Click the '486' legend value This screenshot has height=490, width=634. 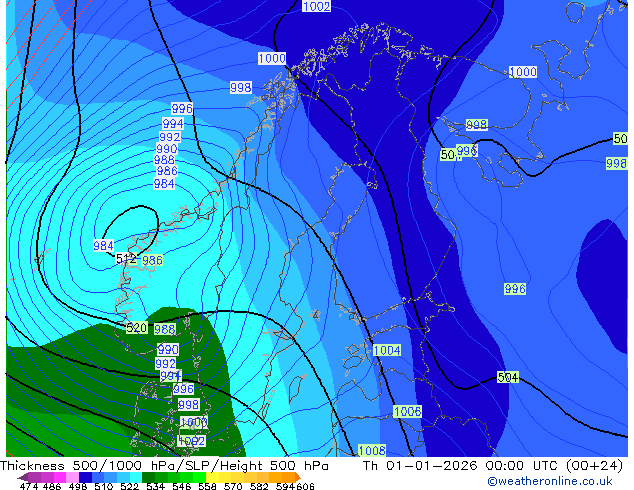click(52, 486)
